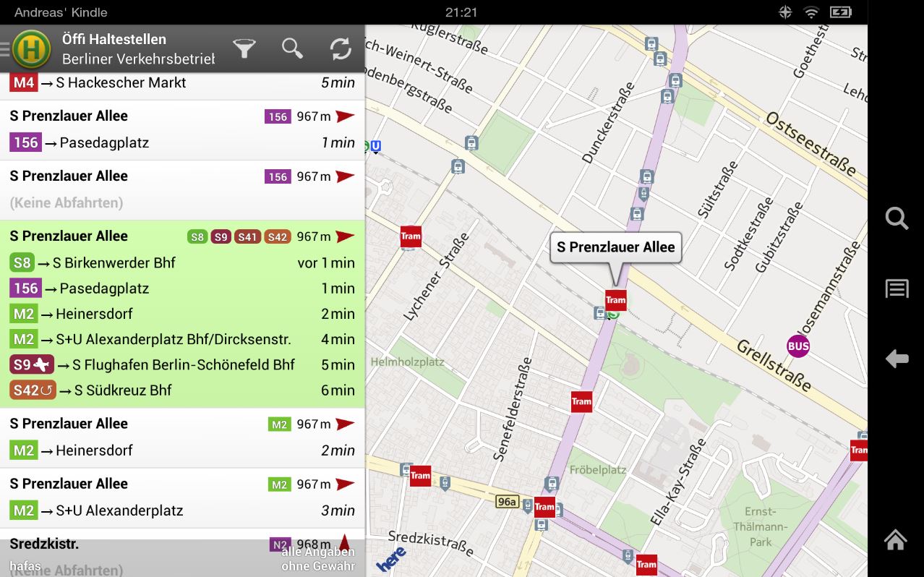Tap the U-Bahn station symbol at map edge
Viewport: 924px width, 577px height.
click(x=374, y=147)
